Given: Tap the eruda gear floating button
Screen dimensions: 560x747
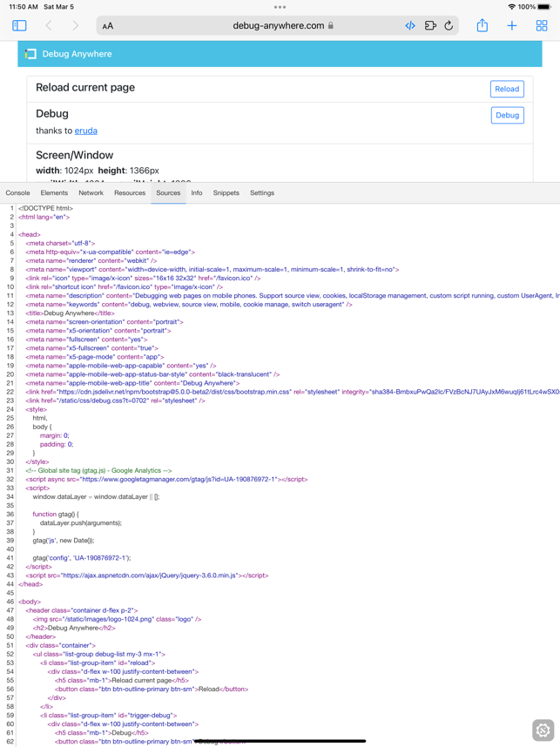Looking at the screenshot, I should [543, 730].
